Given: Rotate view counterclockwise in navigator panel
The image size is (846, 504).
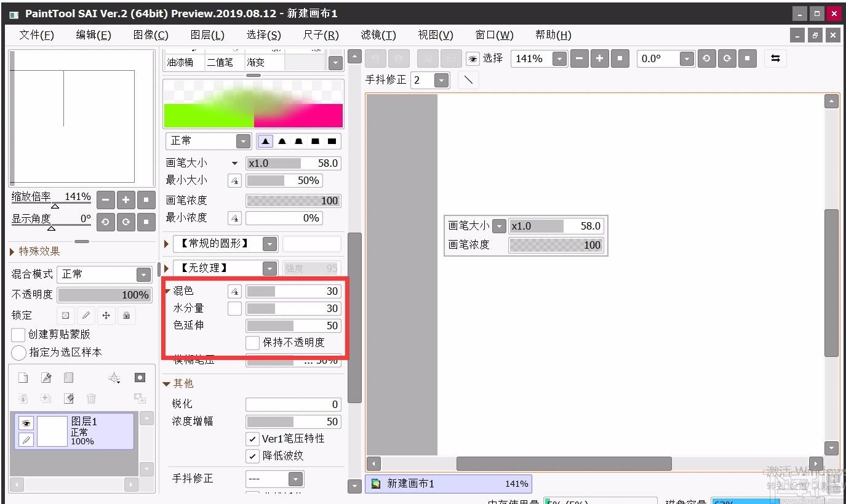Looking at the screenshot, I should coord(106,222).
